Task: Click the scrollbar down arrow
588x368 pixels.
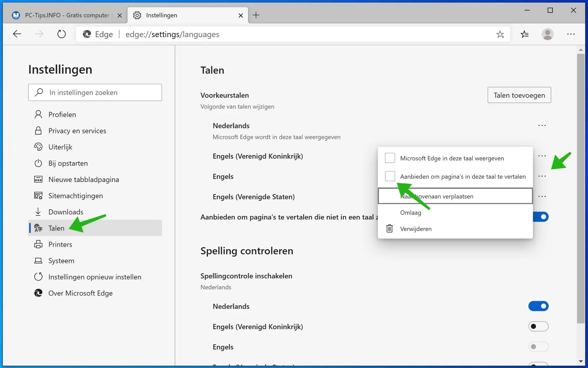Action: pyautogui.click(x=581, y=361)
